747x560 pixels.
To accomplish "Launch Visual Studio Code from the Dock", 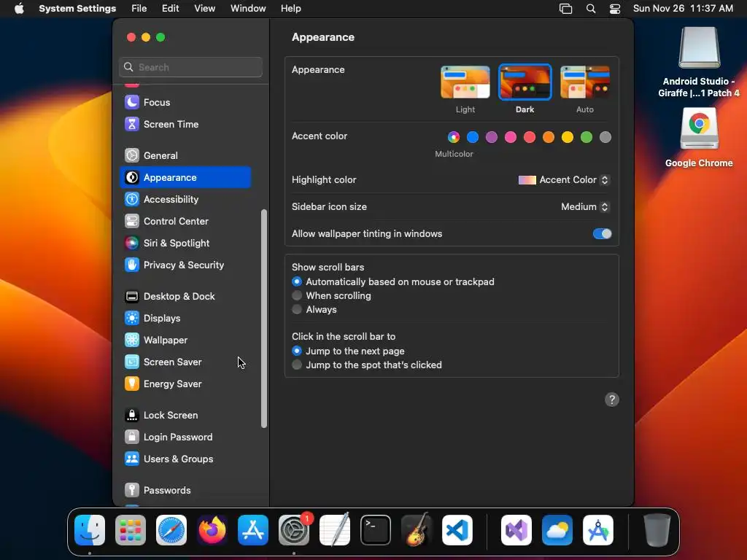I will 457,530.
